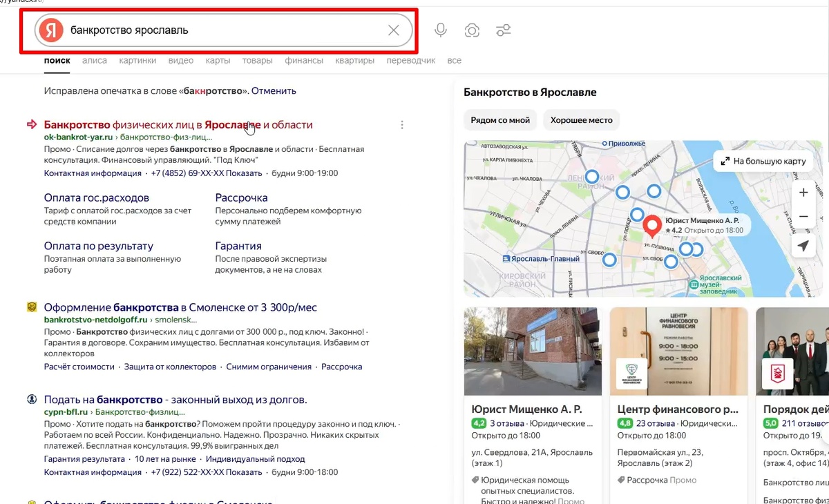Open image search camera icon
The height and width of the screenshot is (504, 829).
472,30
